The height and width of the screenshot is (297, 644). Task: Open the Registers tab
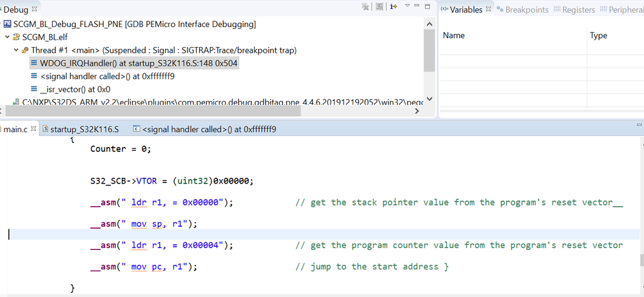coord(578,10)
